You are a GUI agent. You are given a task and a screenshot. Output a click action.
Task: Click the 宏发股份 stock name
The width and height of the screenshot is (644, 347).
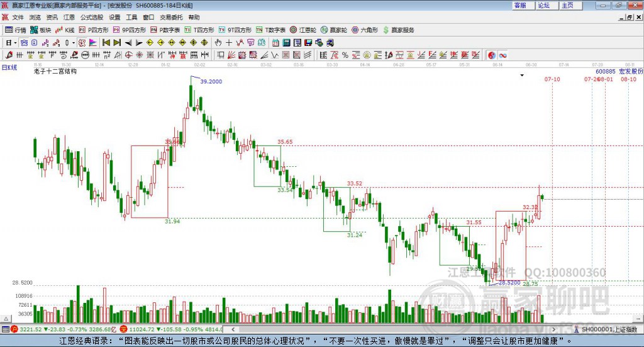[631, 72]
